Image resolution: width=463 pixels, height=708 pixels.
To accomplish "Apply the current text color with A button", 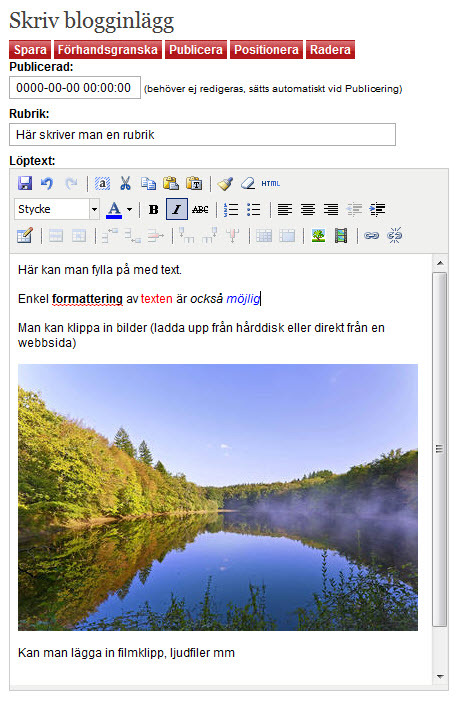I will coord(114,210).
